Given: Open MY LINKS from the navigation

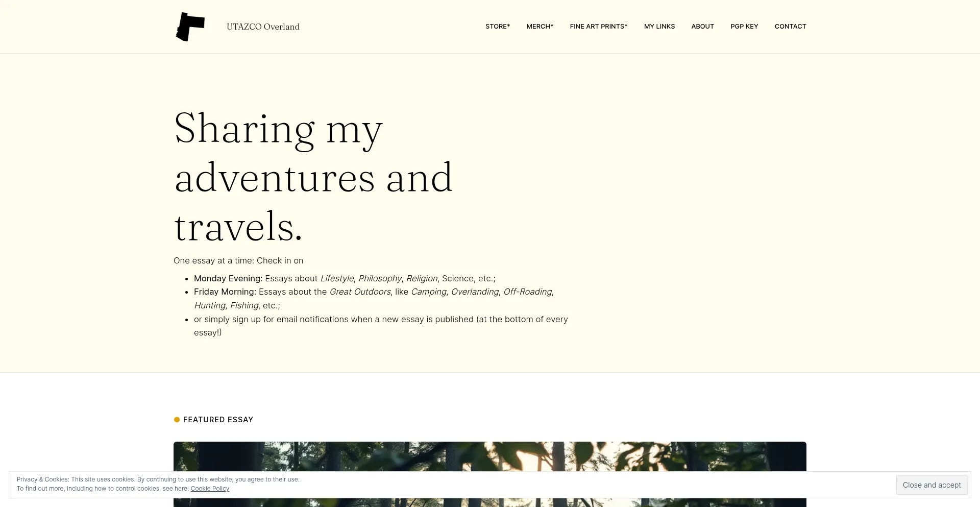Looking at the screenshot, I should (659, 27).
